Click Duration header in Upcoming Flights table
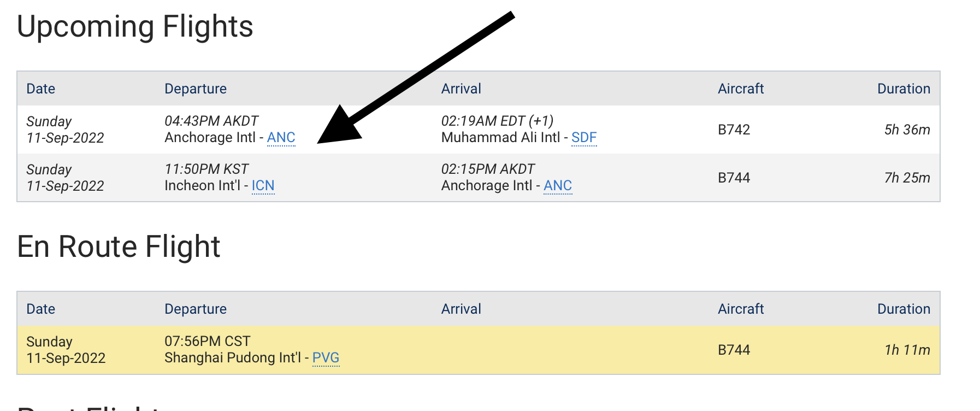980x411 pixels. coord(903,89)
